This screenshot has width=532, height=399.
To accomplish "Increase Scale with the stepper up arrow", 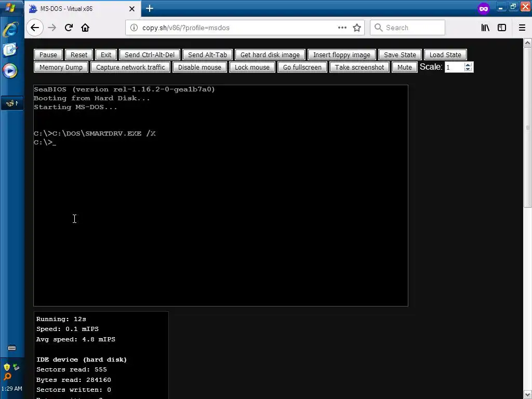I will click(468, 65).
